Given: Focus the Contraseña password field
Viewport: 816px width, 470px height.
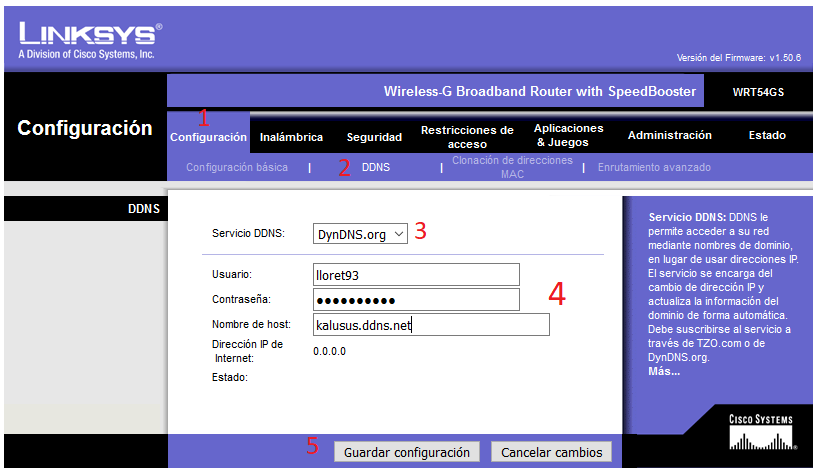Looking at the screenshot, I should tap(416, 300).
